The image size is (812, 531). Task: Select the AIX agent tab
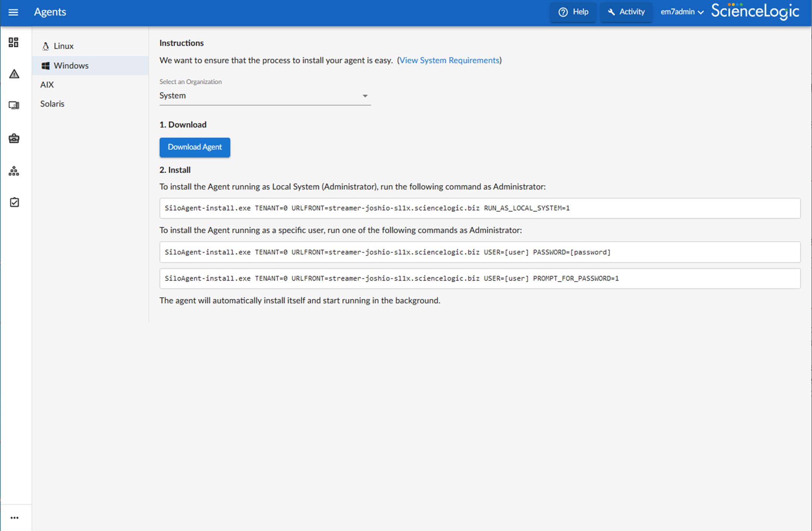[47, 85]
